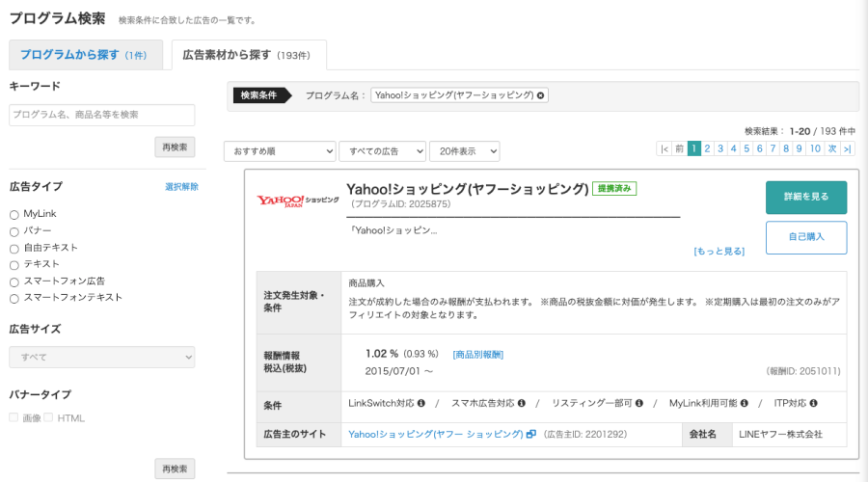Image resolution: width=868 pixels, height=482 pixels.
Task: Click the info icon next to ITP対応
Action: pyautogui.click(x=814, y=403)
